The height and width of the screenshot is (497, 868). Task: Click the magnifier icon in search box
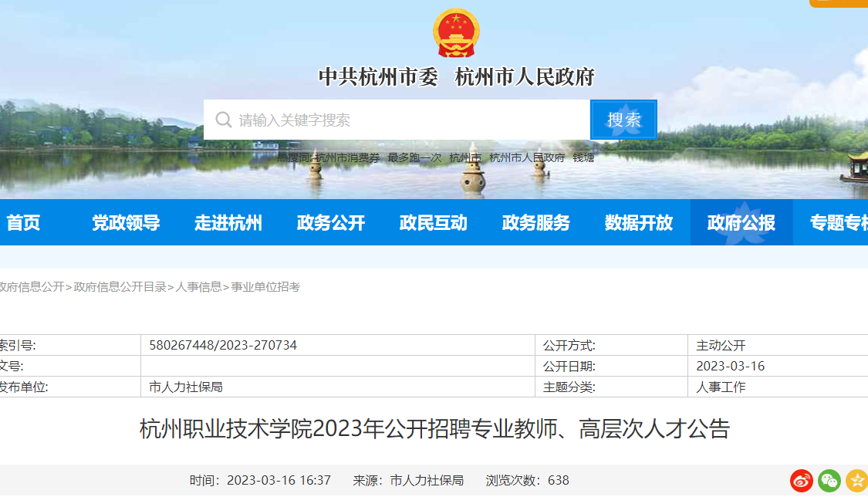224,120
